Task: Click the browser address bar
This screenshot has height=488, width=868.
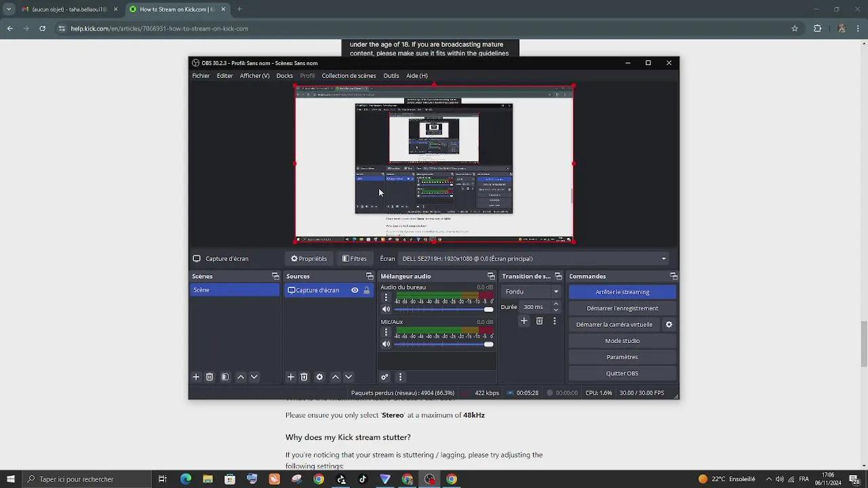Action: pos(420,28)
